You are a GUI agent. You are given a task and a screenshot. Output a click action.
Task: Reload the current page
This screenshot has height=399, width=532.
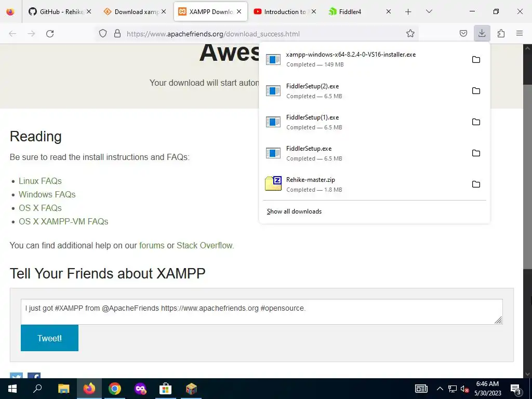click(x=50, y=34)
